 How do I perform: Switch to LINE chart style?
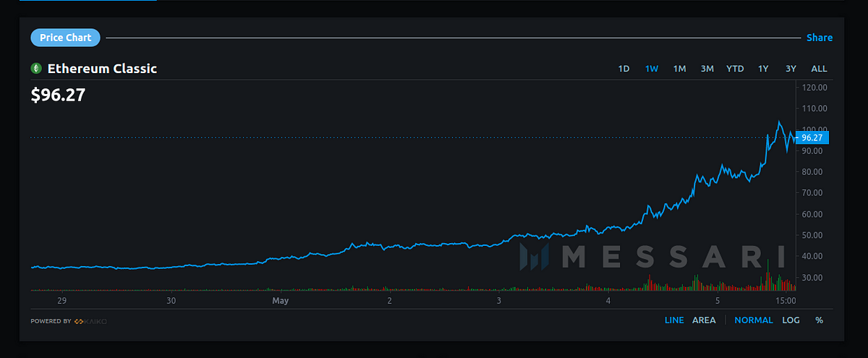click(674, 320)
